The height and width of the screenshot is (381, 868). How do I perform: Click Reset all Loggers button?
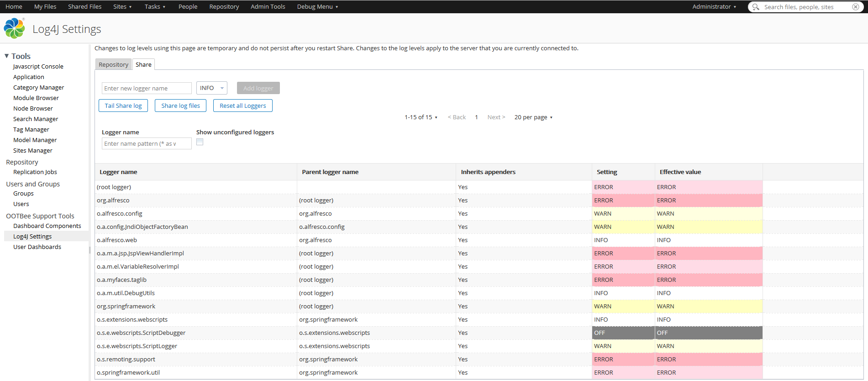(243, 106)
